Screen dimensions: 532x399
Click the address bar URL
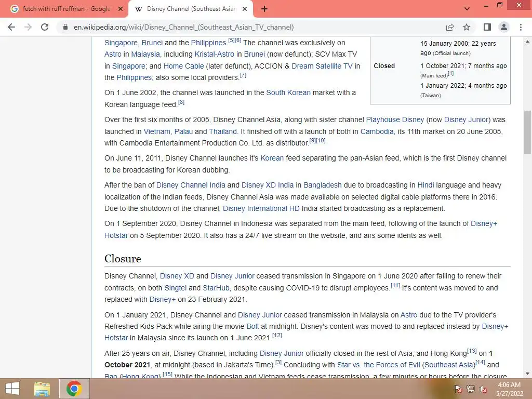pyautogui.click(x=183, y=27)
